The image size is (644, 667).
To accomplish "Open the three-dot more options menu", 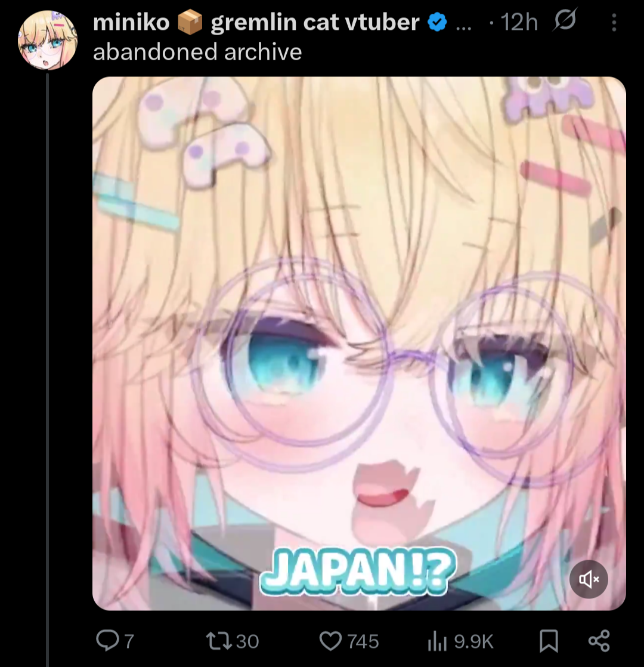I will [614, 22].
